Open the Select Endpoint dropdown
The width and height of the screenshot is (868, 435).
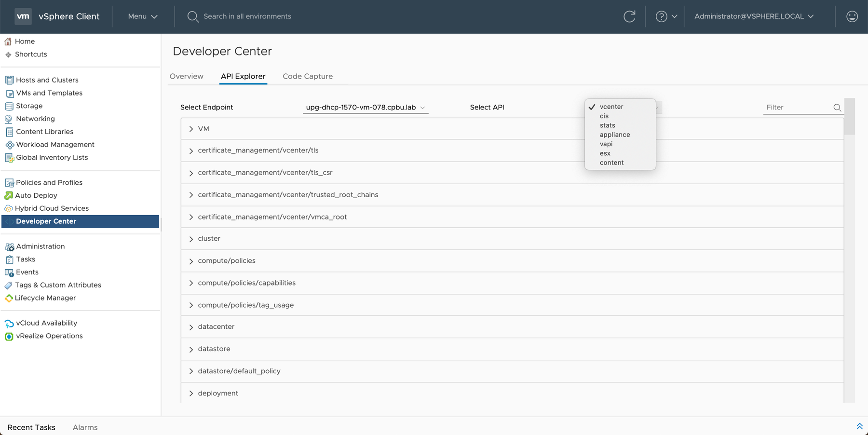click(366, 108)
